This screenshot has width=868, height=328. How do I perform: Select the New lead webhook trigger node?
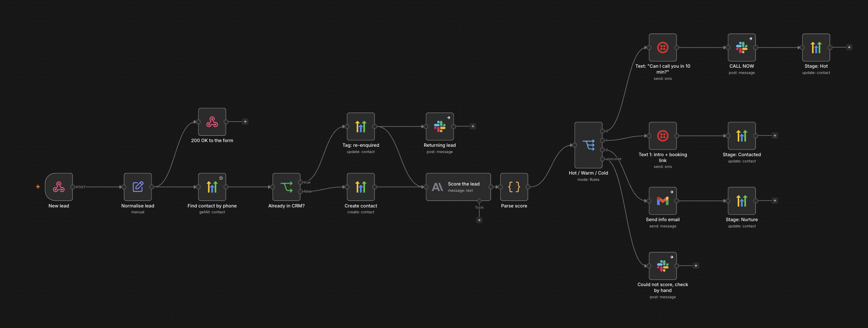click(x=59, y=187)
